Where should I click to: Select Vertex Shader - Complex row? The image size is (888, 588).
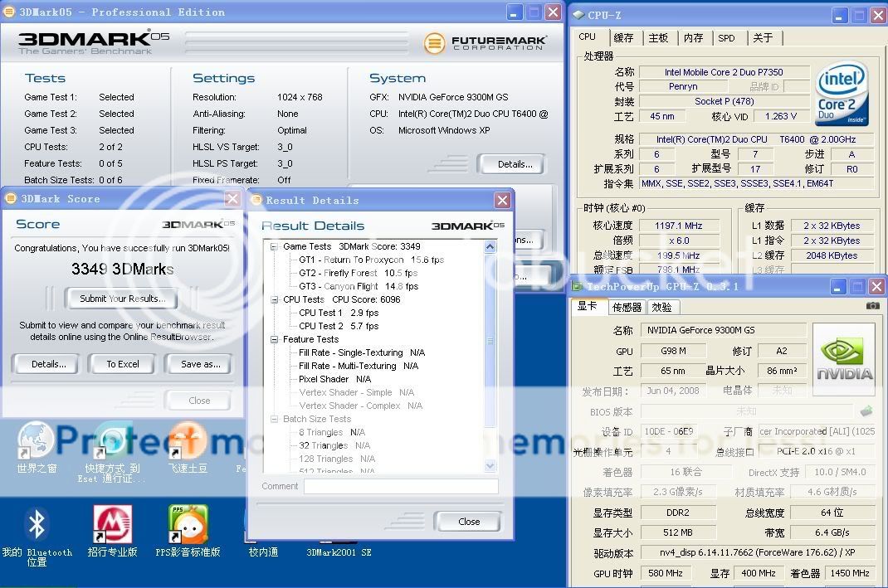coord(361,406)
